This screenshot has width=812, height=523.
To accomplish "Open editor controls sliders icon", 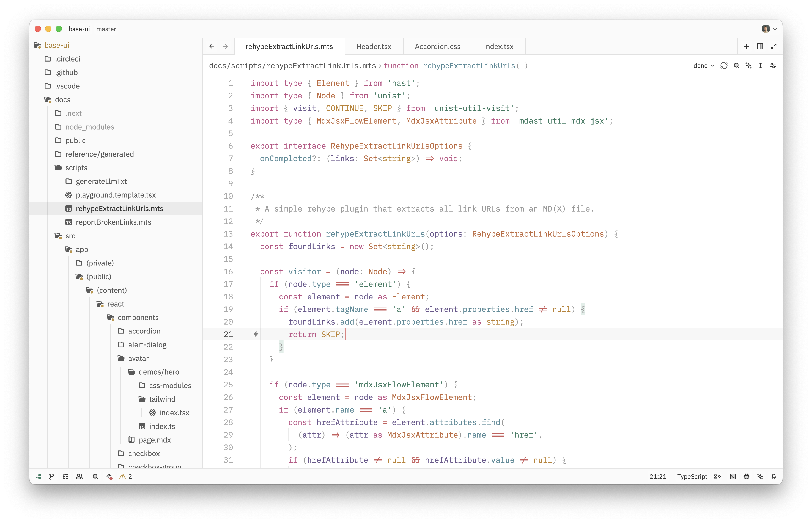I will (x=773, y=65).
